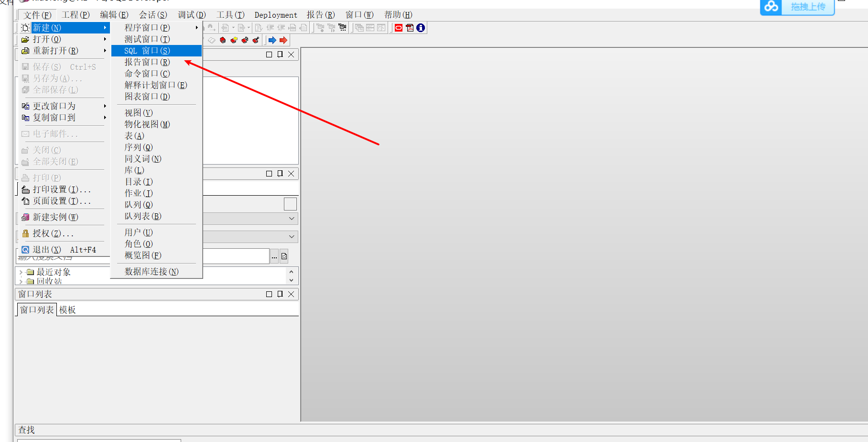This screenshot has height=442, width=868.
Task: Open 打印设置(I)... from File menu
Action: [x=64, y=189]
